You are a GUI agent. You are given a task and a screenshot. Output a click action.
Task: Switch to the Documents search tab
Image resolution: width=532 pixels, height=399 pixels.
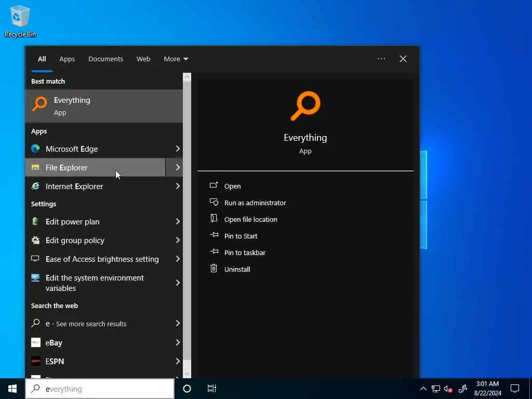(x=105, y=59)
